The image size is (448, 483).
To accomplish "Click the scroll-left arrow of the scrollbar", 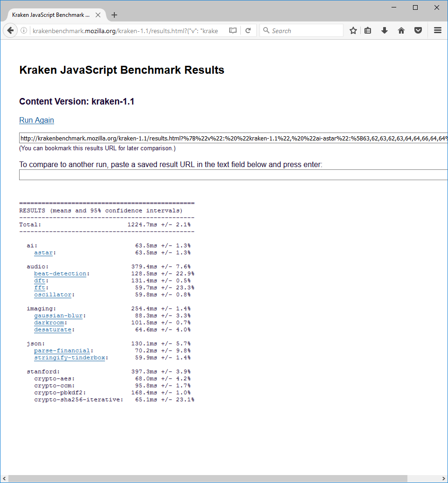I will (4, 479).
